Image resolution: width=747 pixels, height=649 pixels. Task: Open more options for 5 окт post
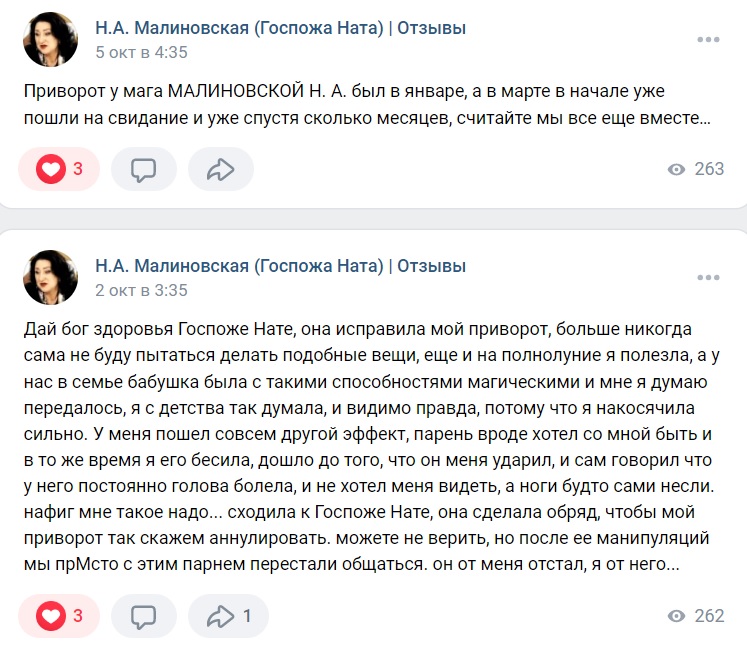click(x=708, y=40)
